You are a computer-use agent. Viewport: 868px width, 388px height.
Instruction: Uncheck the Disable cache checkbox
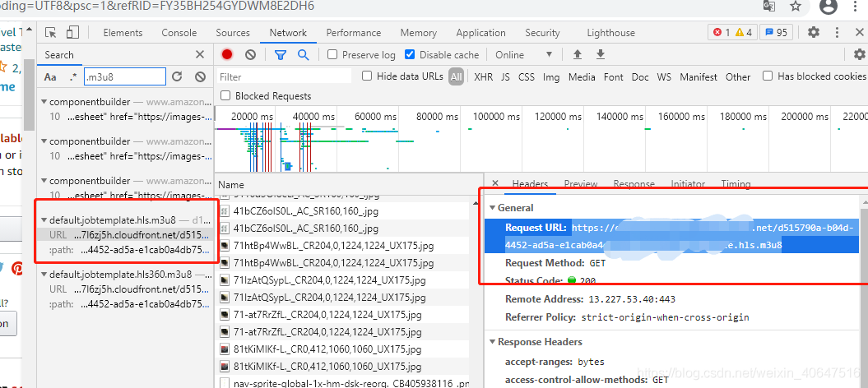coord(410,55)
